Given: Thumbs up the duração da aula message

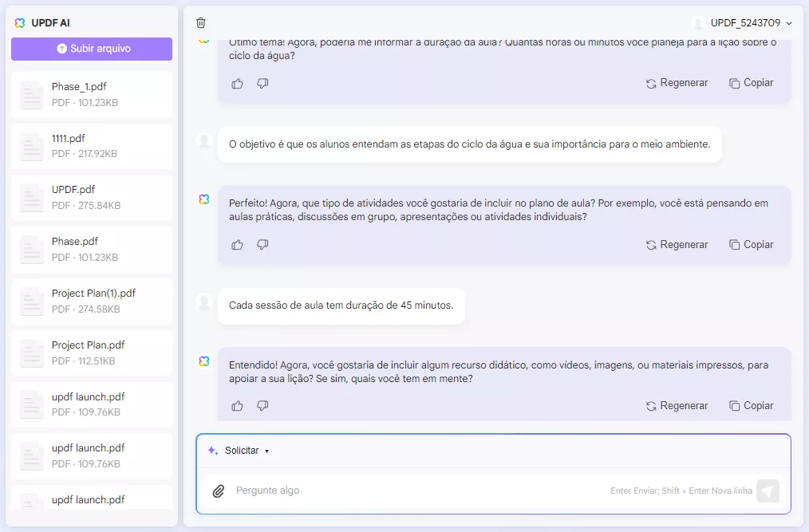Looking at the screenshot, I should [x=237, y=82].
